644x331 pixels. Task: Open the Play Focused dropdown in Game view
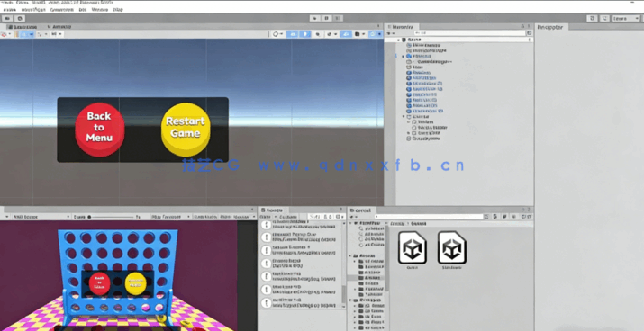point(170,217)
